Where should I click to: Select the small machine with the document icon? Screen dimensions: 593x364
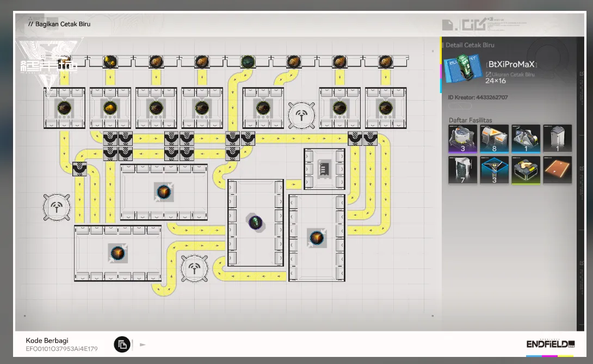pyautogui.click(x=324, y=169)
